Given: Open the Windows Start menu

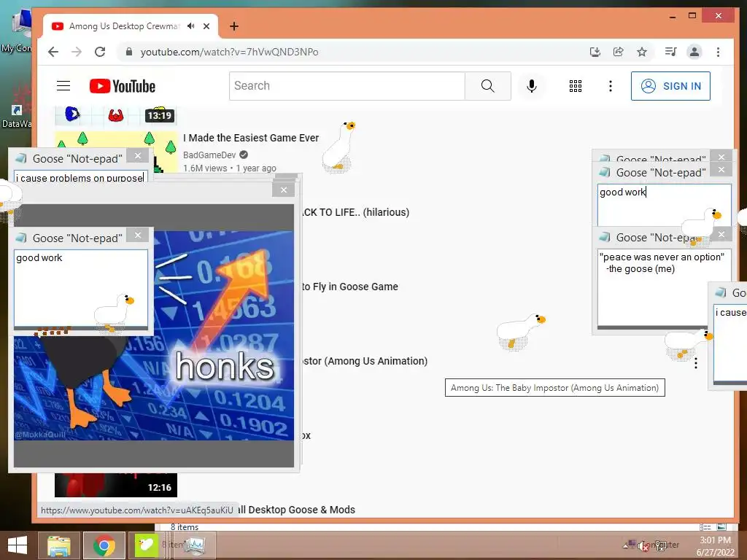Looking at the screenshot, I should click(x=18, y=545).
